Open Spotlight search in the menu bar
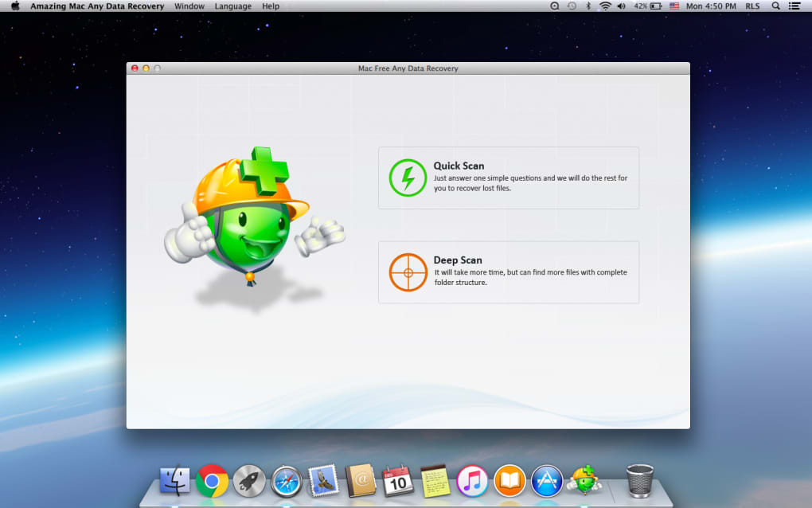 pos(775,6)
